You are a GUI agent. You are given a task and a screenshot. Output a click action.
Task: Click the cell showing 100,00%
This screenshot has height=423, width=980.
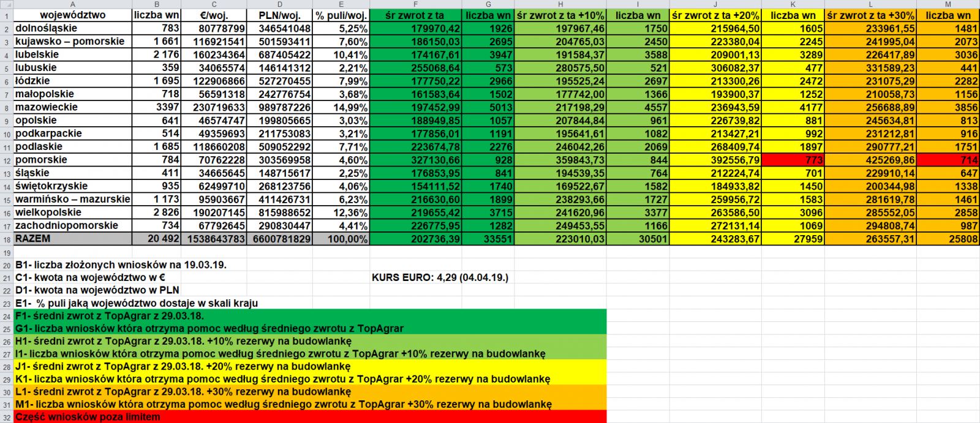[x=341, y=239]
